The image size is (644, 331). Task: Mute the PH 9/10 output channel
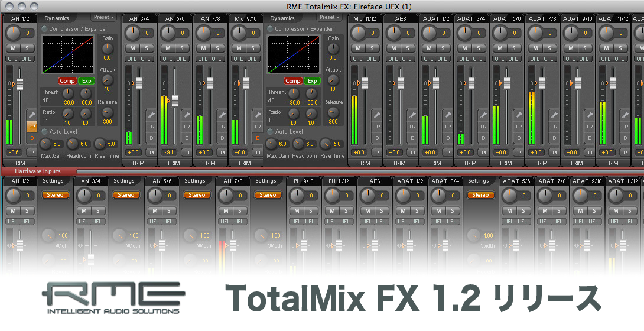tap(297, 210)
